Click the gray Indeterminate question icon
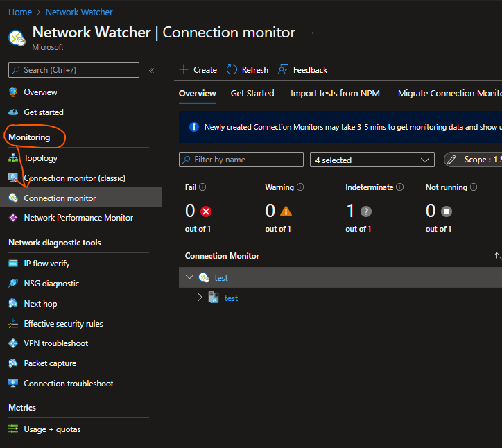The height and width of the screenshot is (448, 502). (366, 212)
